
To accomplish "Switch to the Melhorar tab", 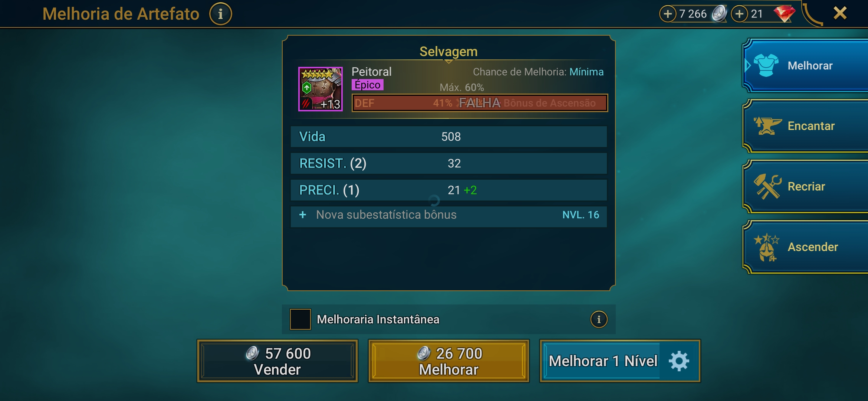I will [x=806, y=65].
